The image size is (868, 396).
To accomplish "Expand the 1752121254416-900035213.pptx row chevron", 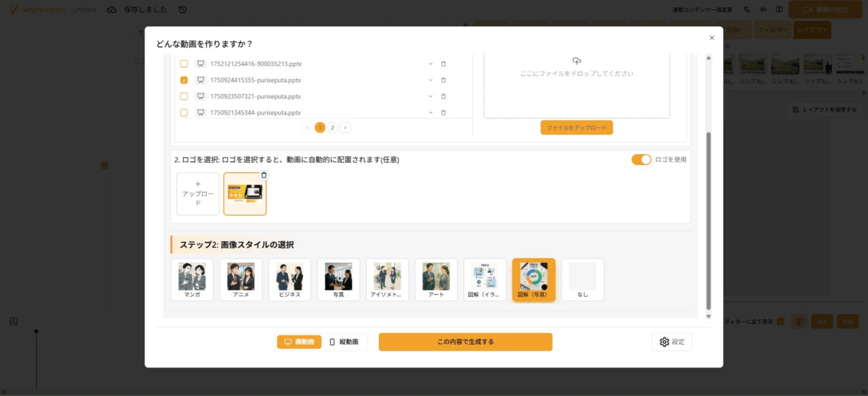I will pos(430,64).
